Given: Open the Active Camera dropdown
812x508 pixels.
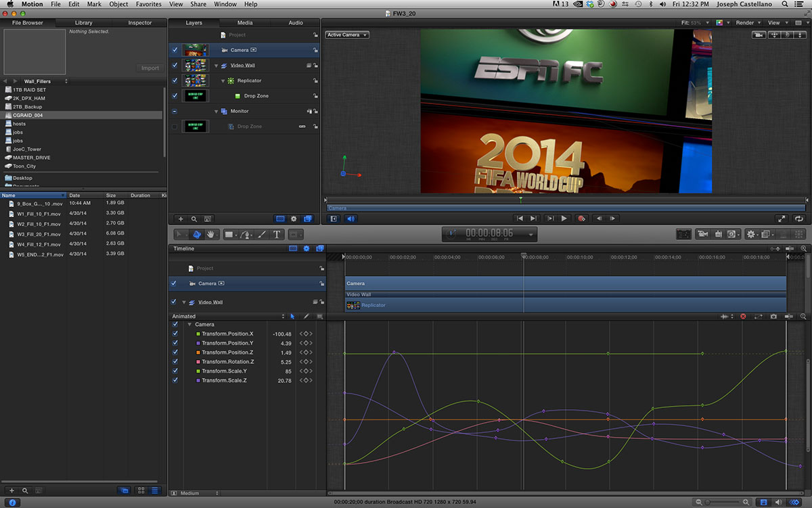Looking at the screenshot, I should (x=346, y=34).
